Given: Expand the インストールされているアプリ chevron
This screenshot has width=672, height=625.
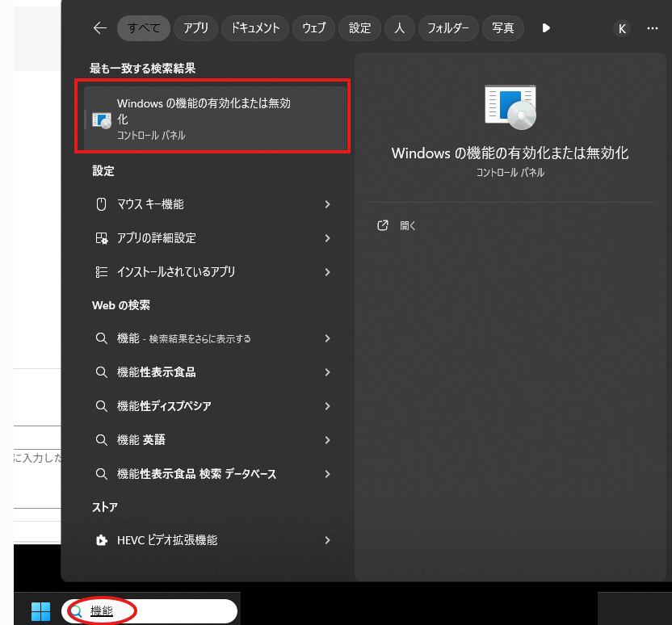Looking at the screenshot, I should point(327,272).
